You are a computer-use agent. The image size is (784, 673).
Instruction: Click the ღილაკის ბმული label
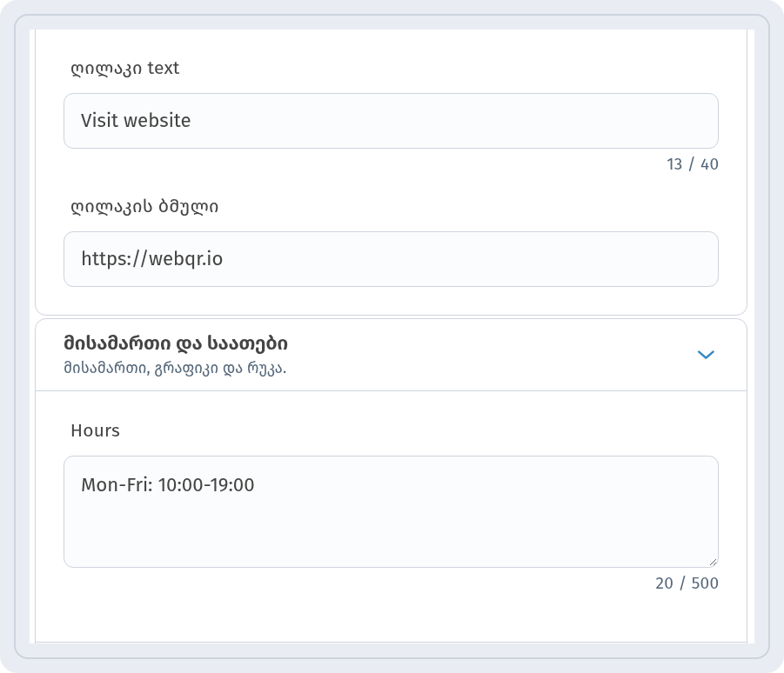144,206
